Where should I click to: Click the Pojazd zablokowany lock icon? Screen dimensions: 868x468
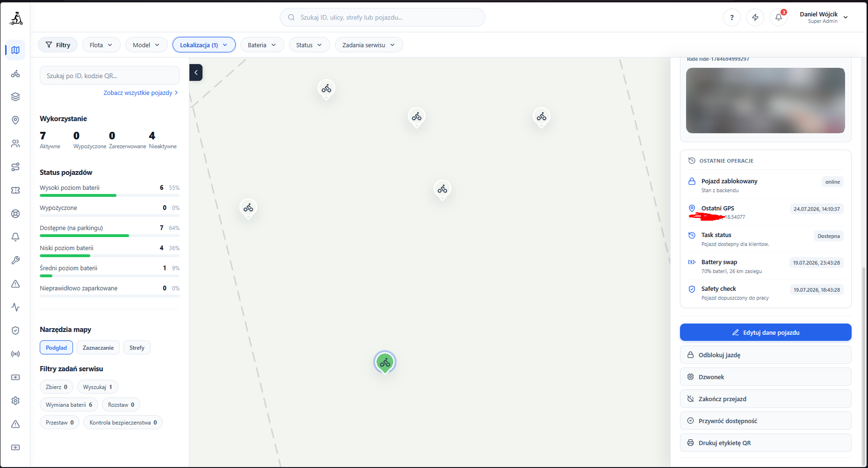tap(692, 181)
